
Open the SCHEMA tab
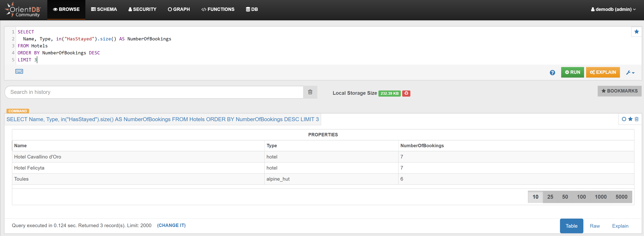pos(104,10)
